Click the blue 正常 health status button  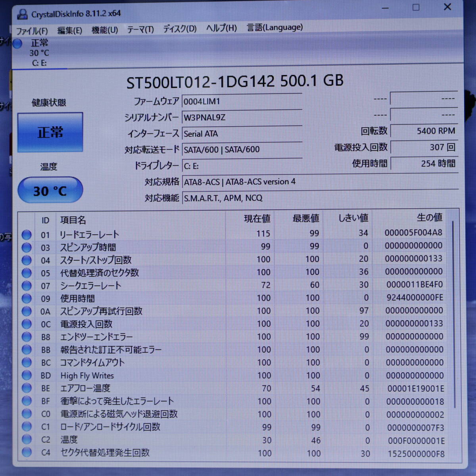(50, 132)
